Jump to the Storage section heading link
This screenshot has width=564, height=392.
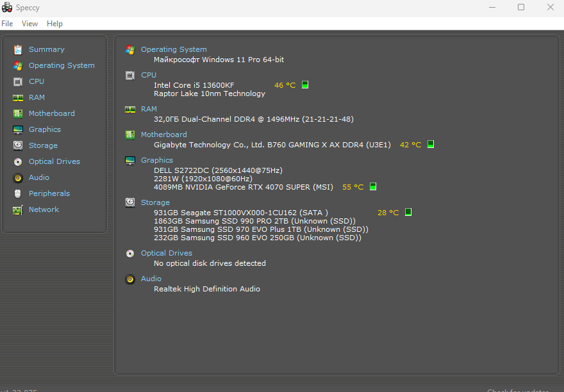[155, 202]
